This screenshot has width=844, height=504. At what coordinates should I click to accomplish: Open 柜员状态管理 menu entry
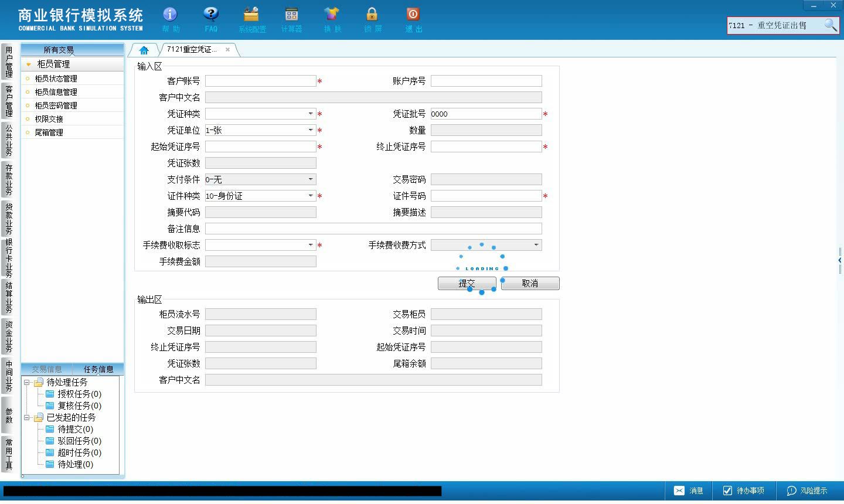(x=56, y=79)
